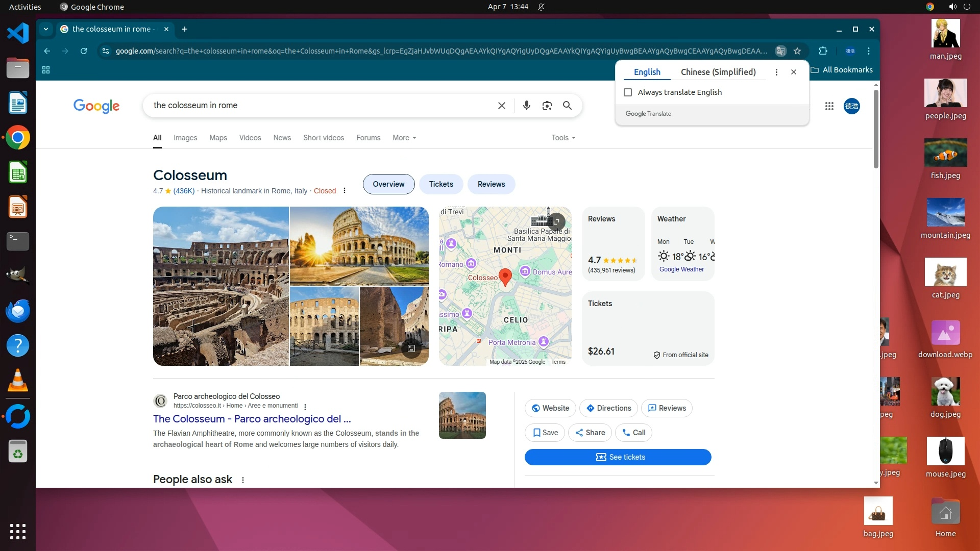Open the tab search dropdown arrow
The height and width of the screenshot is (551, 980).
click(x=46, y=29)
